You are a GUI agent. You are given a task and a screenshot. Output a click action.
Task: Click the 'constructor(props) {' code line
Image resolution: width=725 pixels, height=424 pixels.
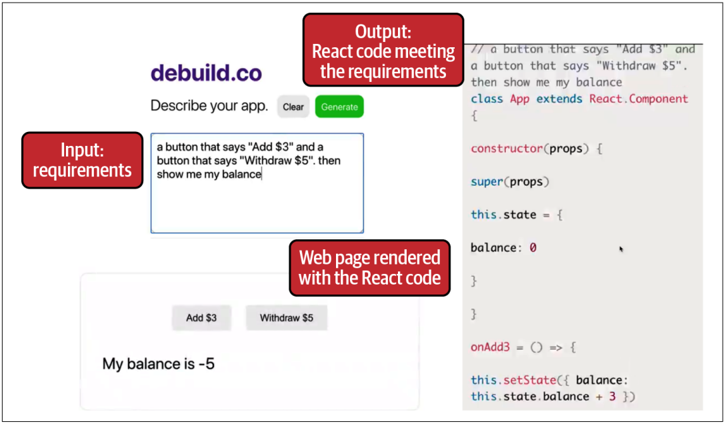pos(536,149)
